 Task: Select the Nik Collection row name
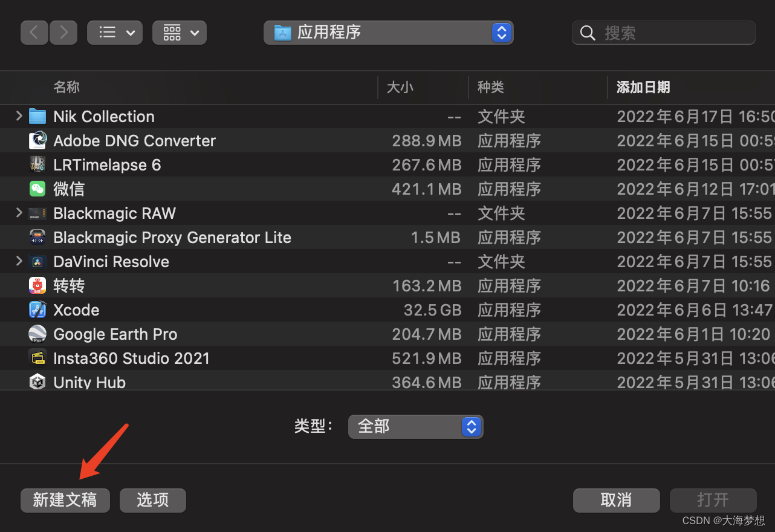104,117
